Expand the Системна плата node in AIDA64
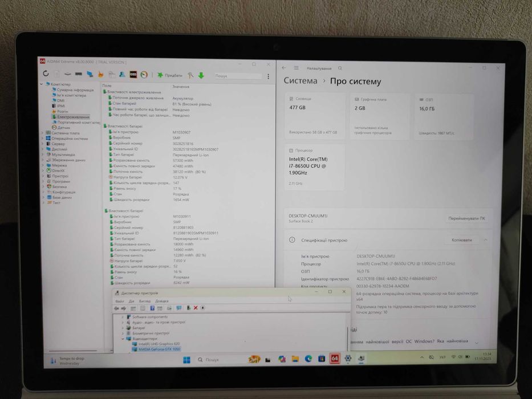The height and width of the screenshot is (399, 532). pyautogui.click(x=43, y=133)
